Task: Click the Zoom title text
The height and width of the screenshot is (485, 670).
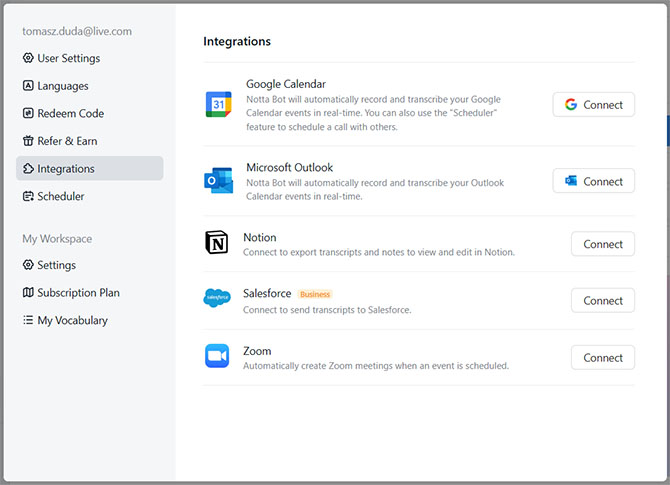Action: (257, 351)
